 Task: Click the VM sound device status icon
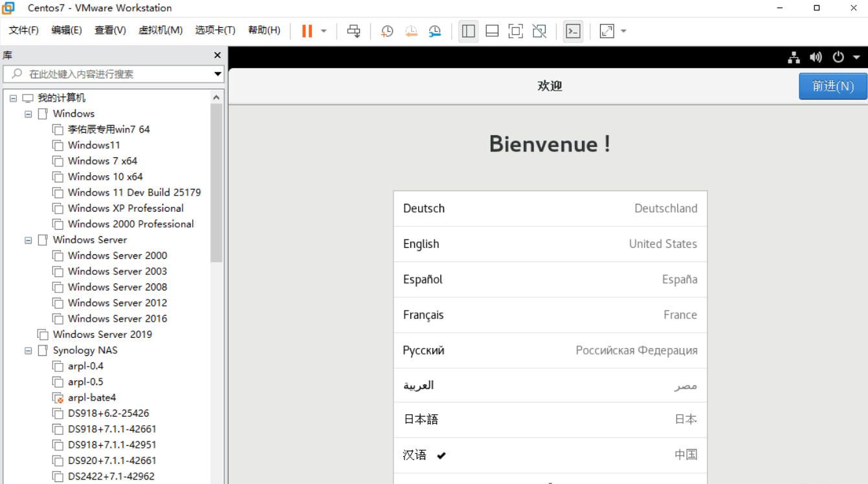pos(816,57)
